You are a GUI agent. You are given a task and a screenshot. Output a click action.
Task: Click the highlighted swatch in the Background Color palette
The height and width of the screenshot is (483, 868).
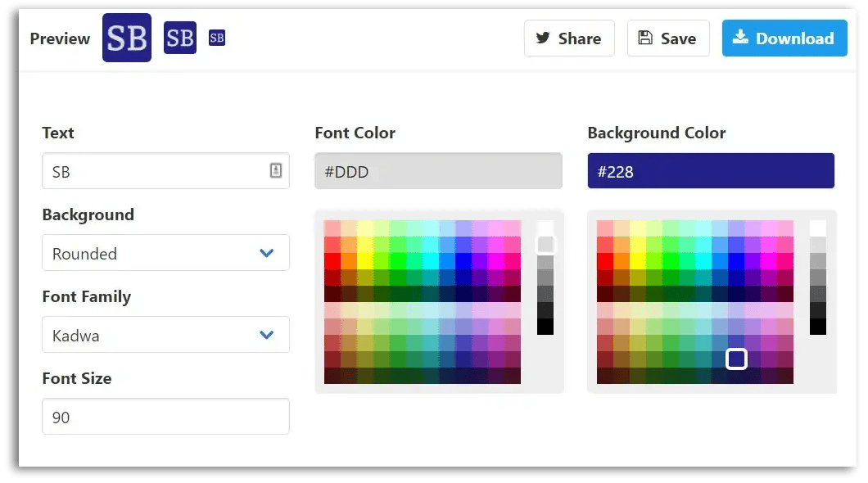[735, 358]
